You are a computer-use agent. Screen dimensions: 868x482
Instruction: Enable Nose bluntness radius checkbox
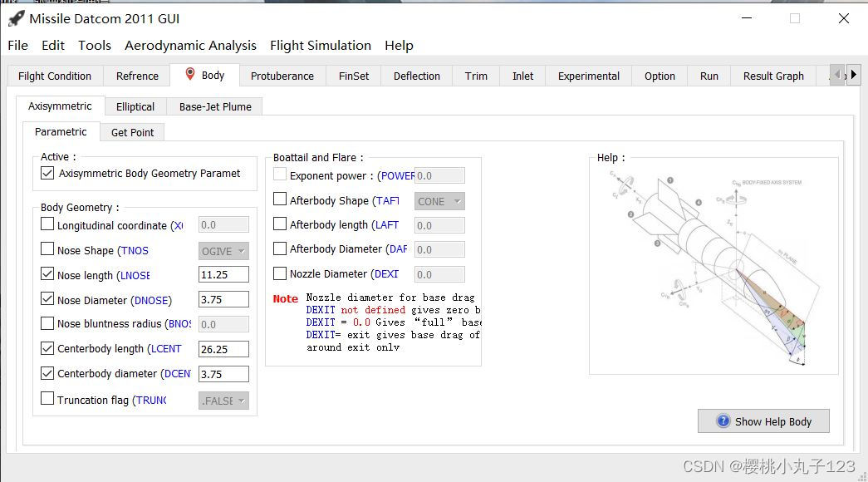point(47,323)
